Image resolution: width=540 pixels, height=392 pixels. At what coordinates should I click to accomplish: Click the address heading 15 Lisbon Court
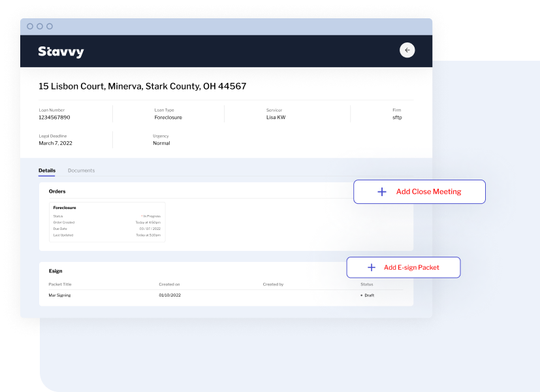pos(142,86)
